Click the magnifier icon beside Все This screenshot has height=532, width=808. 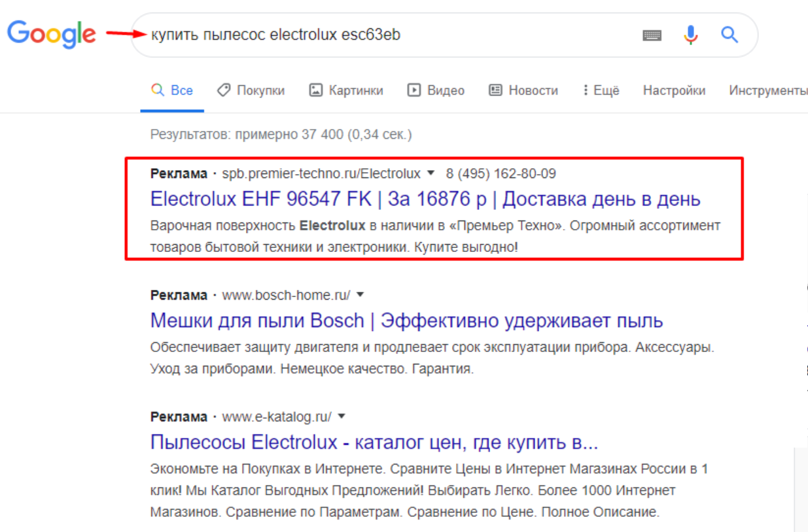[x=157, y=90]
